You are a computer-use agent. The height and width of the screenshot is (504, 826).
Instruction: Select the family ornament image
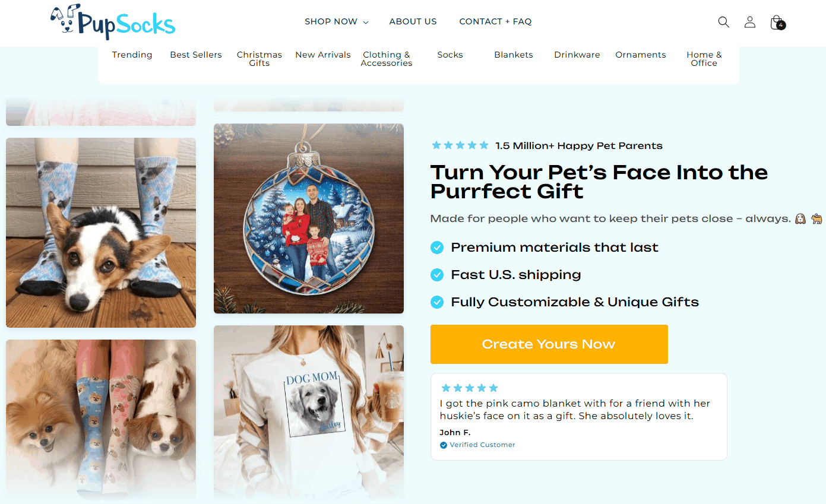point(309,218)
